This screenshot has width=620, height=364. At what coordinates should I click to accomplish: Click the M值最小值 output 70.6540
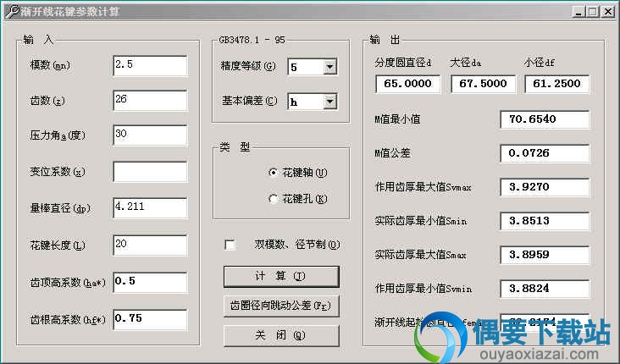[545, 119]
